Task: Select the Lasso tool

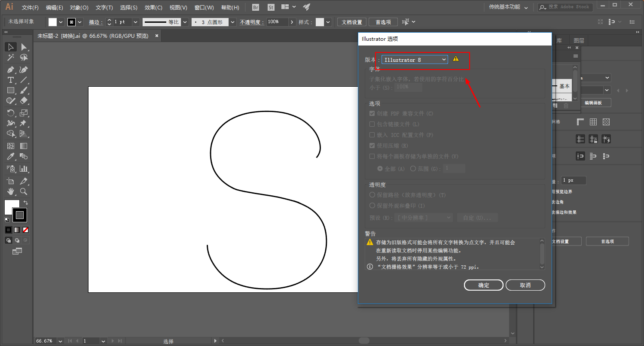Action: [24, 58]
